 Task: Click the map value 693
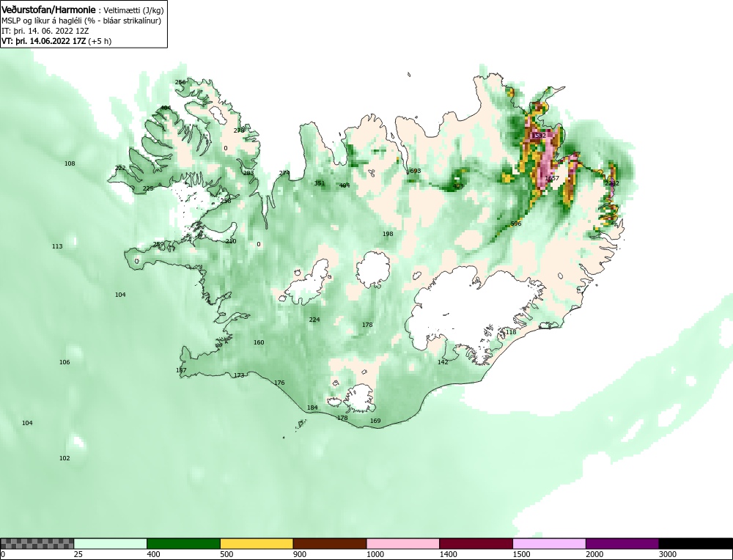(415, 171)
